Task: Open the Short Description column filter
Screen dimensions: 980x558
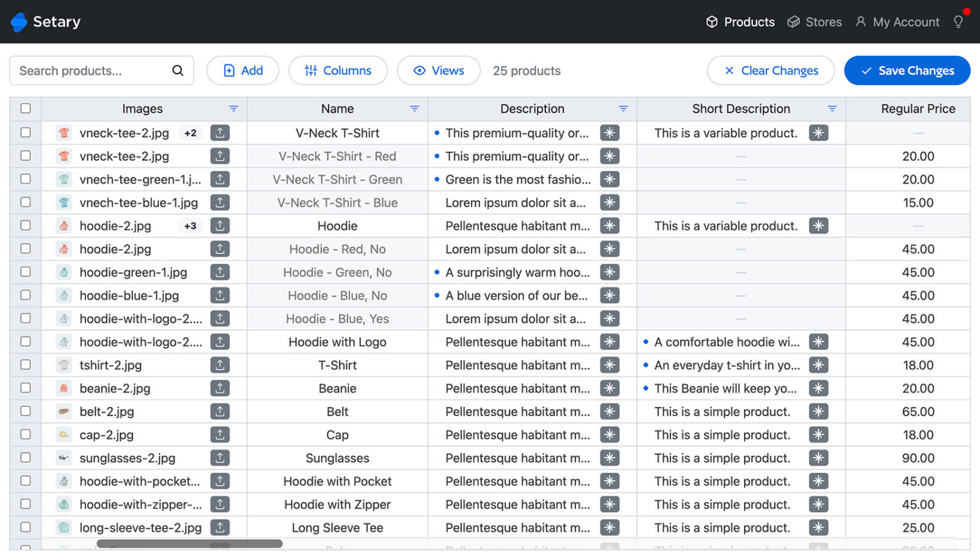Action: point(831,109)
